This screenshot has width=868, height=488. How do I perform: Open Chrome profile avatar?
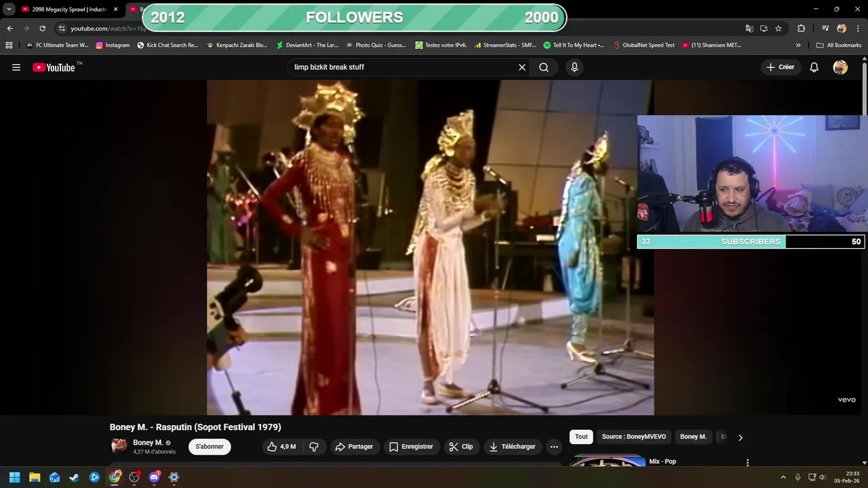[x=842, y=28]
